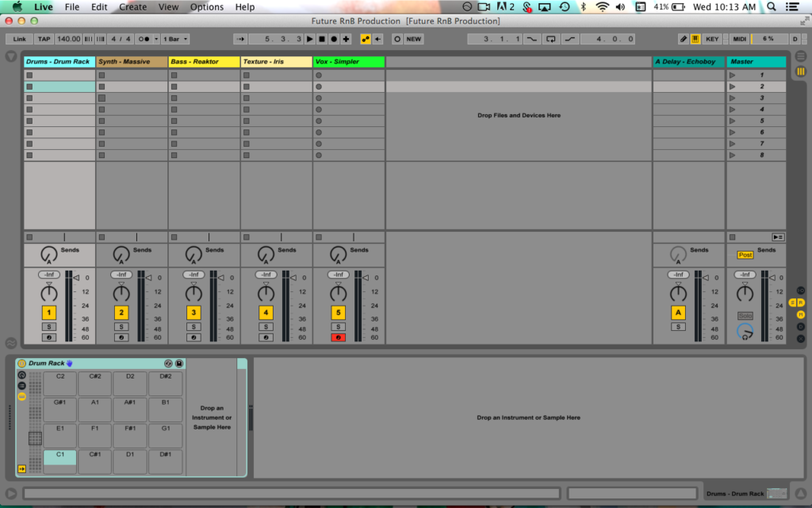Toggle the Automation Arm button
The height and width of the screenshot is (508, 812).
pyautogui.click(x=366, y=39)
